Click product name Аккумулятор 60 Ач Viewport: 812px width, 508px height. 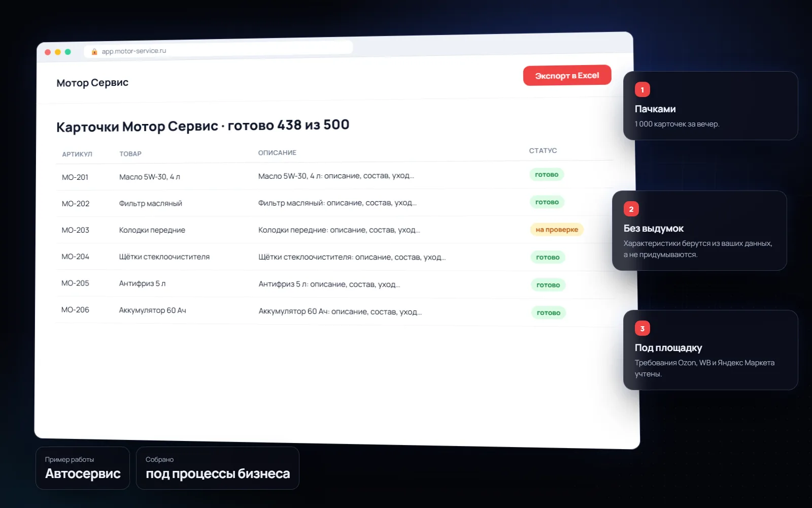click(x=152, y=310)
